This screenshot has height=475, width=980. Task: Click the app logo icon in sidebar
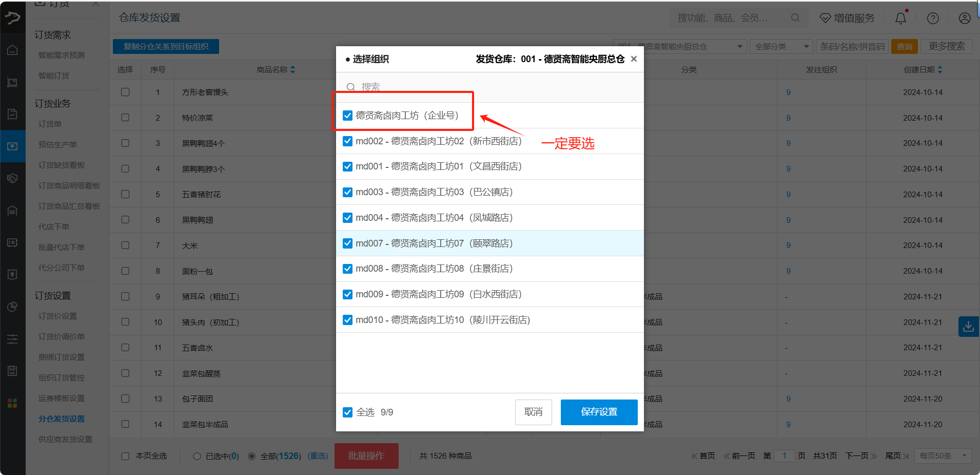click(13, 18)
